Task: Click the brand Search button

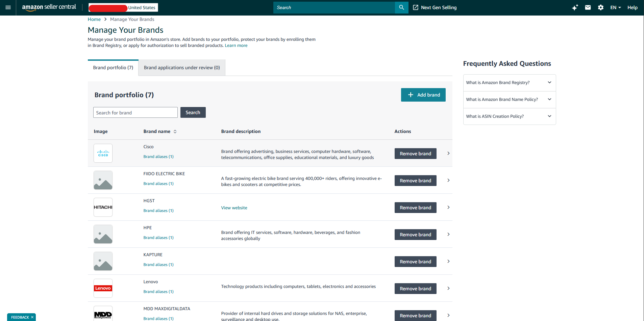Action: pyautogui.click(x=193, y=112)
